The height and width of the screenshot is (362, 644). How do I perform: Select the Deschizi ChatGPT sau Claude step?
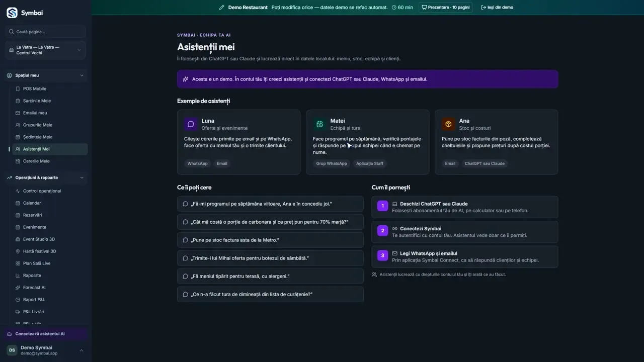pyautogui.click(x=465, y=207)
